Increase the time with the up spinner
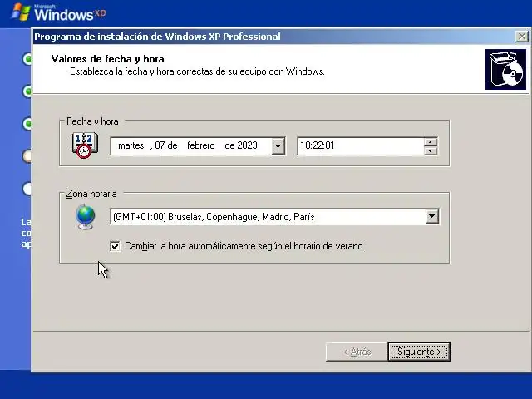The height and width of the screenshot is (399, 532). click(x=431, y=142)
